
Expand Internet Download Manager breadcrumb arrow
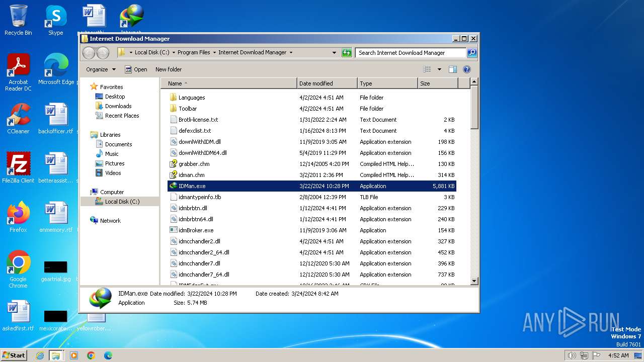[291, 52]
